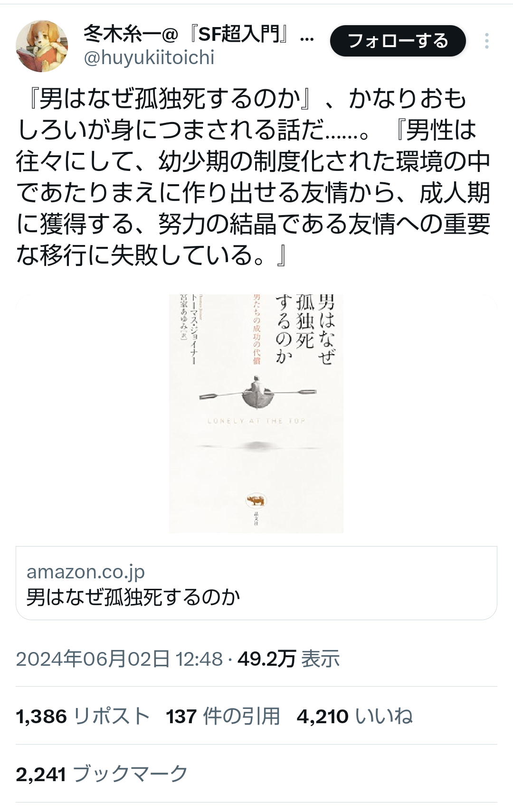Open the post timestamp 2024年06月02日 12:48
The width and height of the screenshot is (513, 812).
point(119,659)
